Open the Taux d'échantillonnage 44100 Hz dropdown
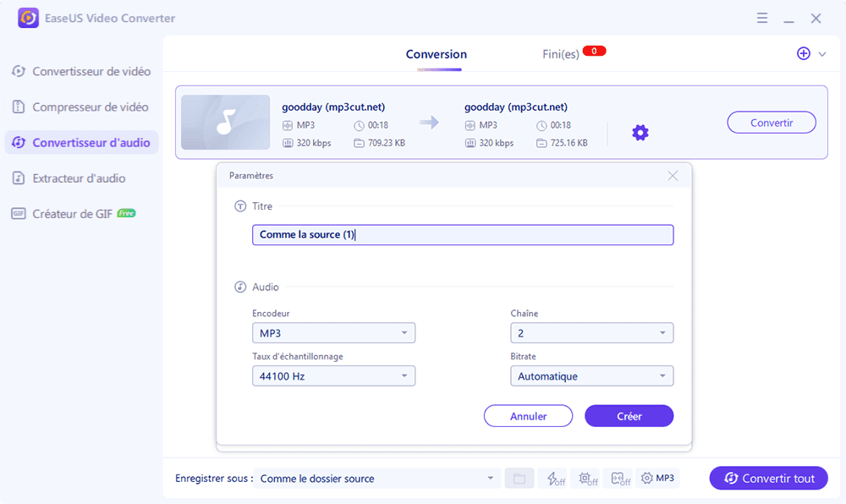This screenshot has height=504, width=846. pyautogui.click(x=333, y=376)
